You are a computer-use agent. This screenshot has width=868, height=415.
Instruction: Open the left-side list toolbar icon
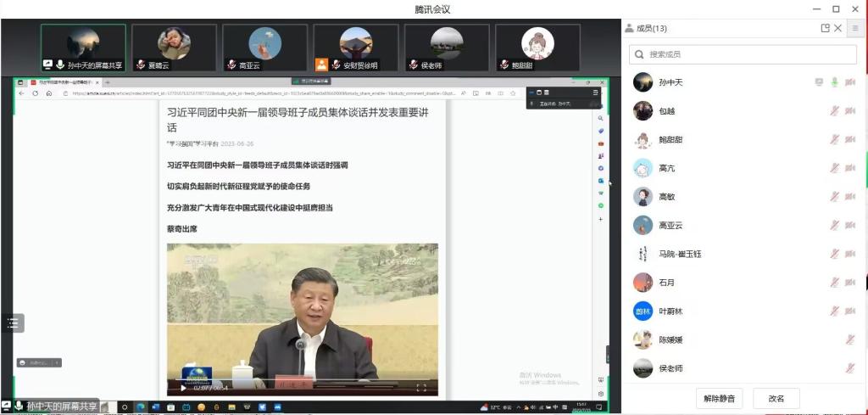click(12, 322)
